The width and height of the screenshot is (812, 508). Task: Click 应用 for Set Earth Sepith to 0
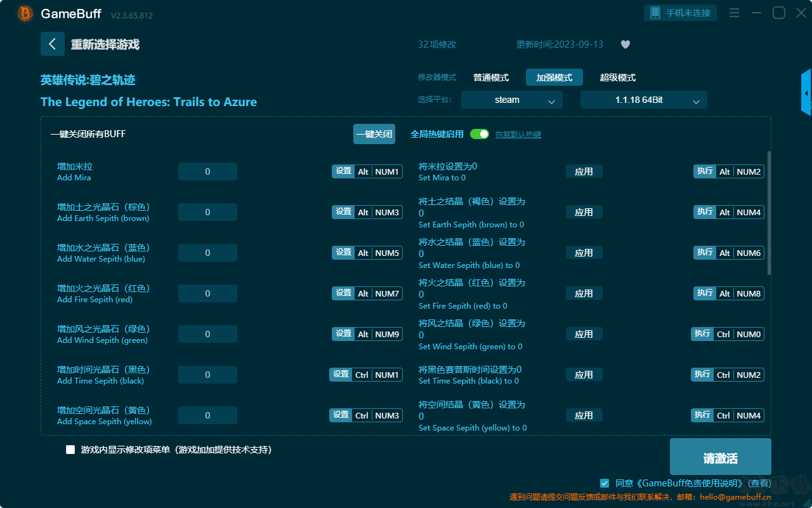584,212
